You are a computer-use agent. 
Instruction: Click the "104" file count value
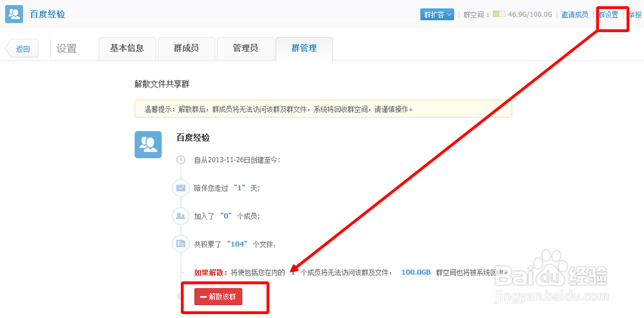pos(238,244)
